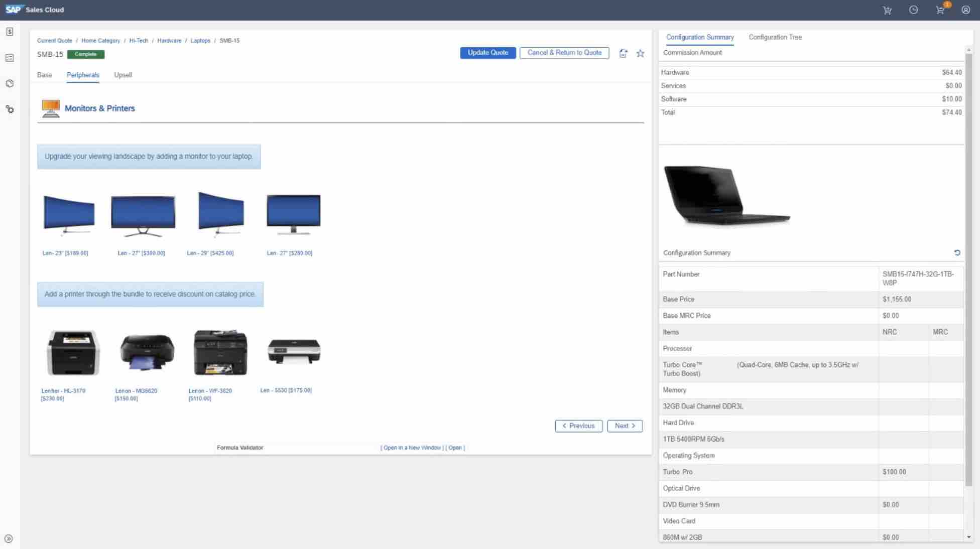Click the settings gears sidebar icon
980x549 pixels.
click(x=10, y=109)
